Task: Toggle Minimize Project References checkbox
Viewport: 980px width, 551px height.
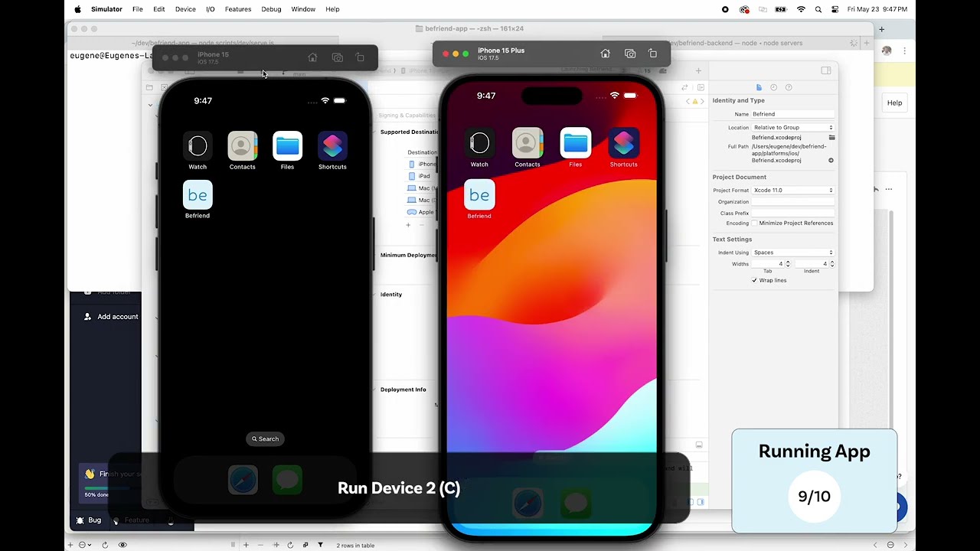Action: [x=754, y=223]
